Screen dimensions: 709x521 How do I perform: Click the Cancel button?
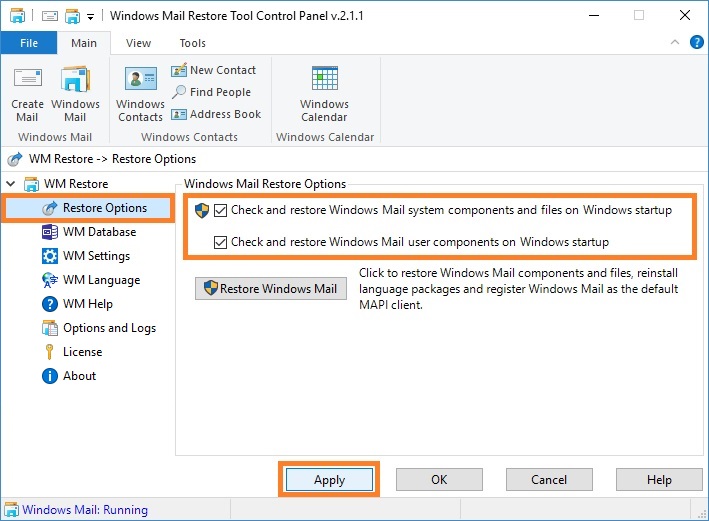pyautogui.click(x=549, y=479)
